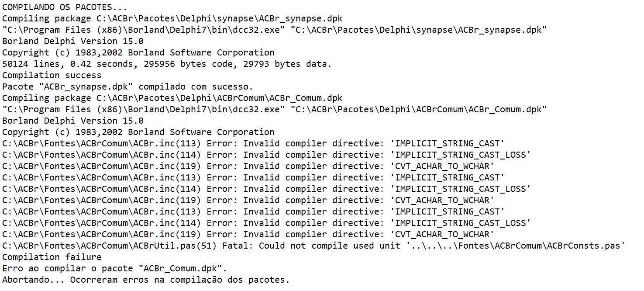Click the 'Compiling package' ACBr_Comum.dpk line

(172, 98)
